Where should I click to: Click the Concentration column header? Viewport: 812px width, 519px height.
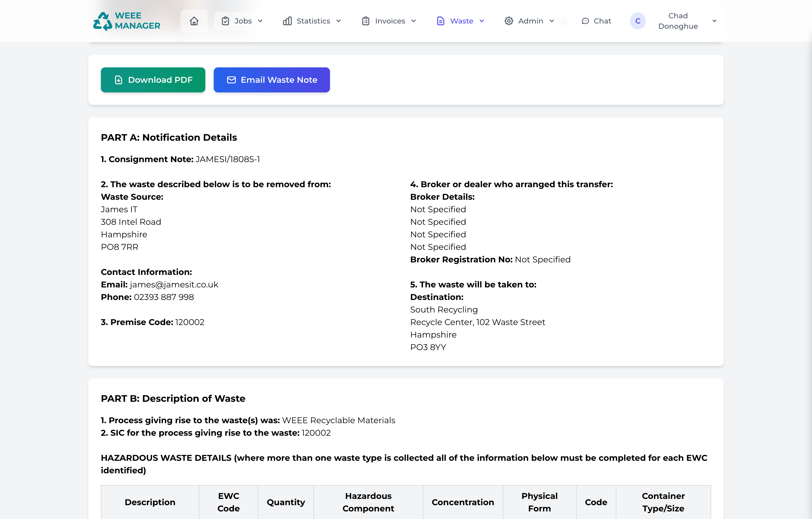[463, 502]
